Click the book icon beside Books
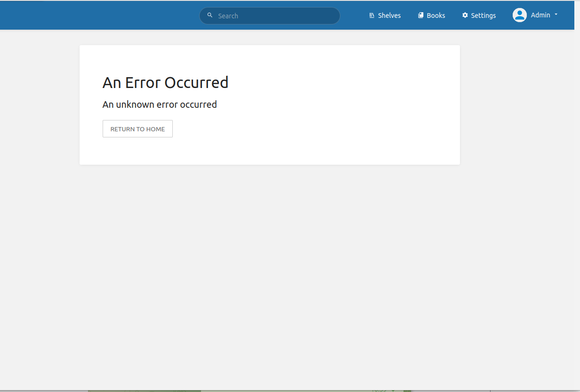This screenshot has width=580, height=392. tap(420, 15)
